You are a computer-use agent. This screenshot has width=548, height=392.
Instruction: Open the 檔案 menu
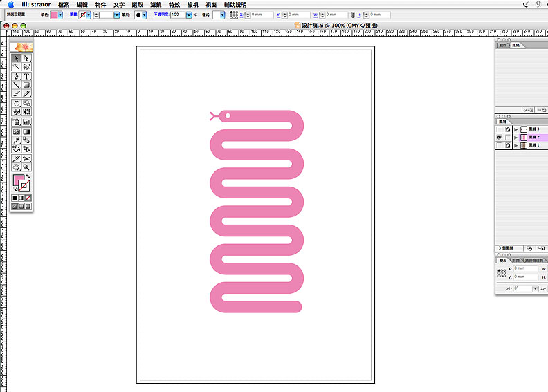click(64, 5)
